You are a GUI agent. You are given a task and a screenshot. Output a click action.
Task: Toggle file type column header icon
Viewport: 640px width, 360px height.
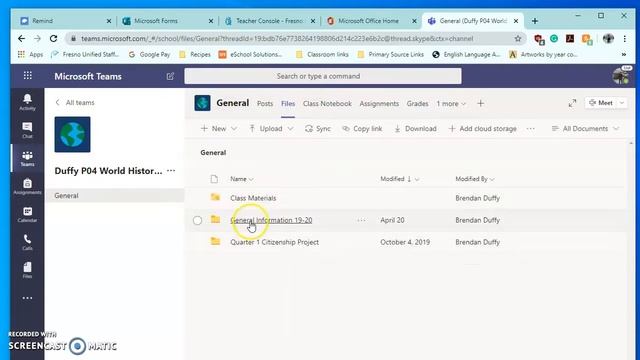pyautogui.click(x=214, y=179)
